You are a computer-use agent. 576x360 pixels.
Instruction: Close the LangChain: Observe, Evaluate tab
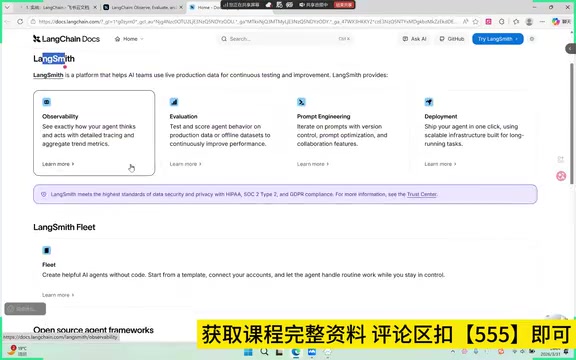click(x=181, y=7)
